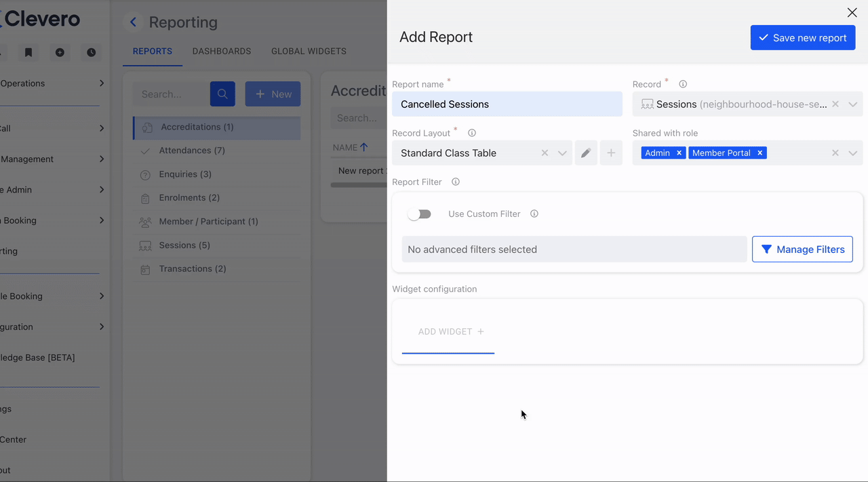Select Enrolments (2) category
Screen dimensions: 868x482
pyautogui.click(x=217, y=198)
